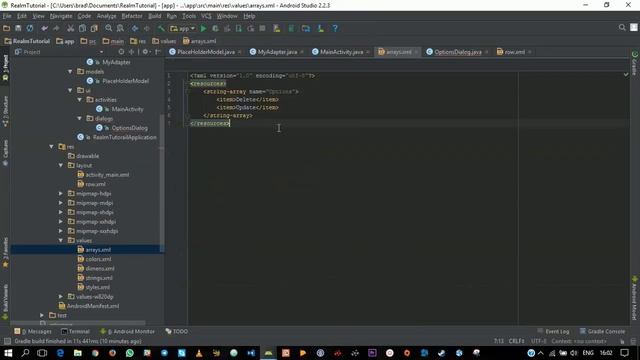The width and height of the screenshot is (640, 360).
Task: Click the values breadcrumb folder
Action: 164,41
